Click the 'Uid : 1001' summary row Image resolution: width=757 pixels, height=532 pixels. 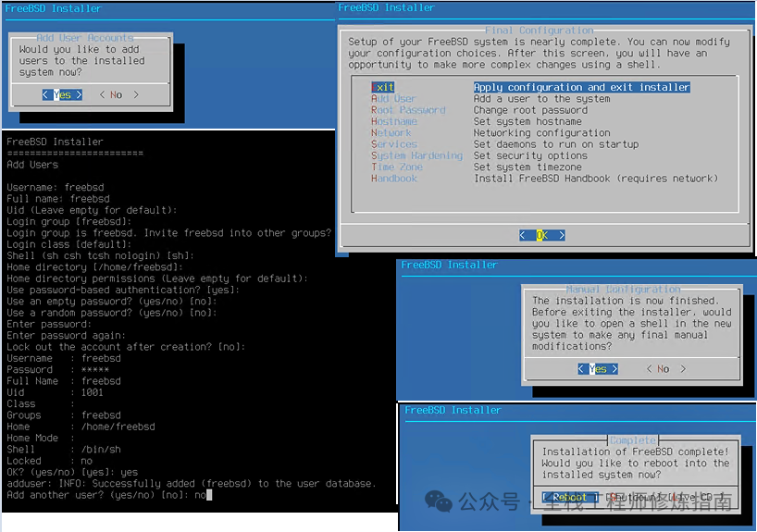[x=55, y=392]
